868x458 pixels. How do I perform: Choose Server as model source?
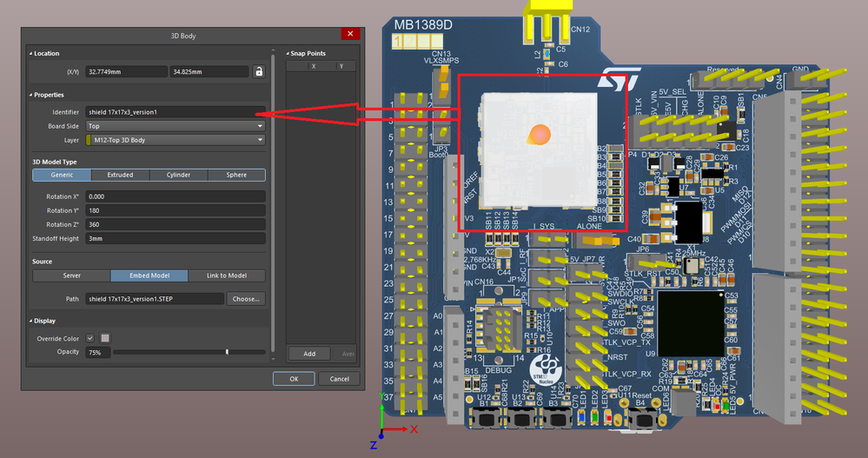click(71, 275)
